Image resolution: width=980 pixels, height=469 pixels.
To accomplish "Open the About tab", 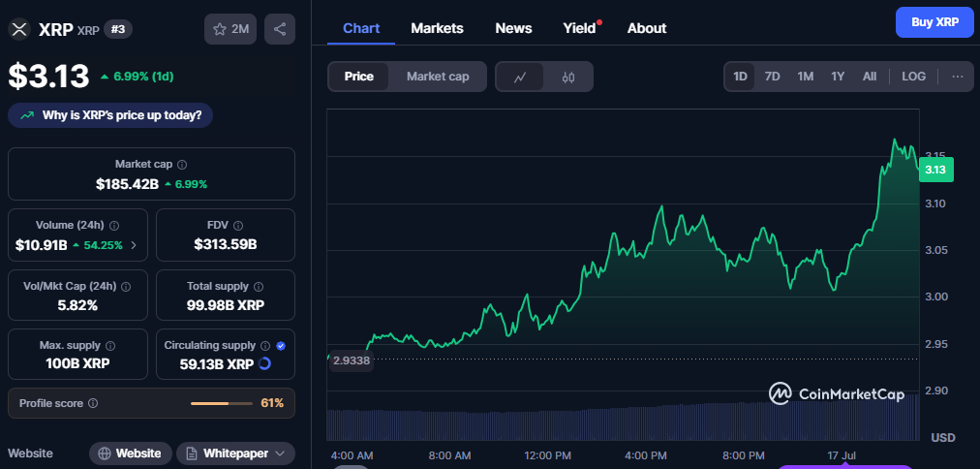I will [647, 28].
